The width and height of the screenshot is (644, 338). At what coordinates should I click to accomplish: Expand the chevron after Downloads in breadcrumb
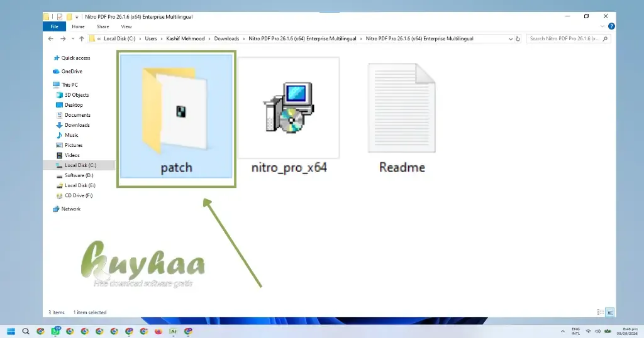point(244,38)
